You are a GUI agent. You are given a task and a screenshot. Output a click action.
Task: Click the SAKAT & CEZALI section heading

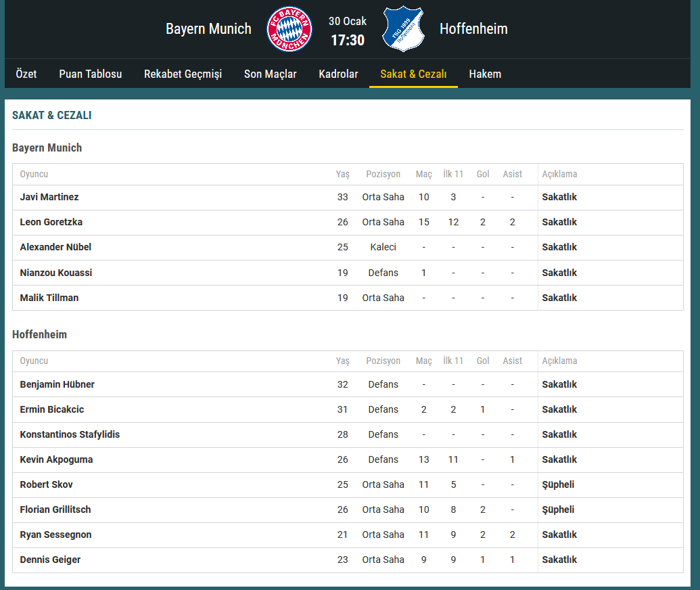[x=52, y=115]
